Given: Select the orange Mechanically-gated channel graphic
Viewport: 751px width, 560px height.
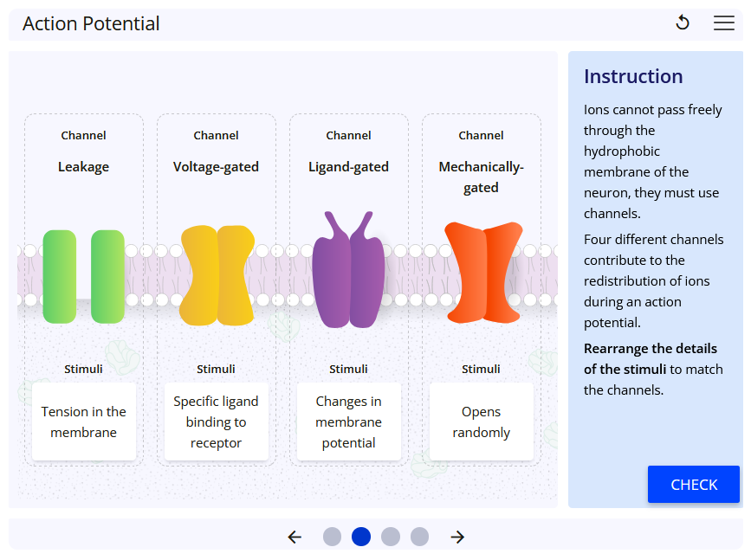Looking at the screenshot, I should tap(482, 271).
